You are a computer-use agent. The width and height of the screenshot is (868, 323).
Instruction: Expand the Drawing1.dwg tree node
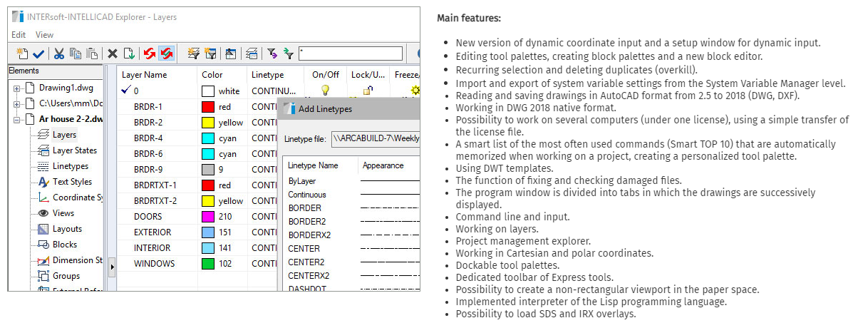[x=16, y=88]
